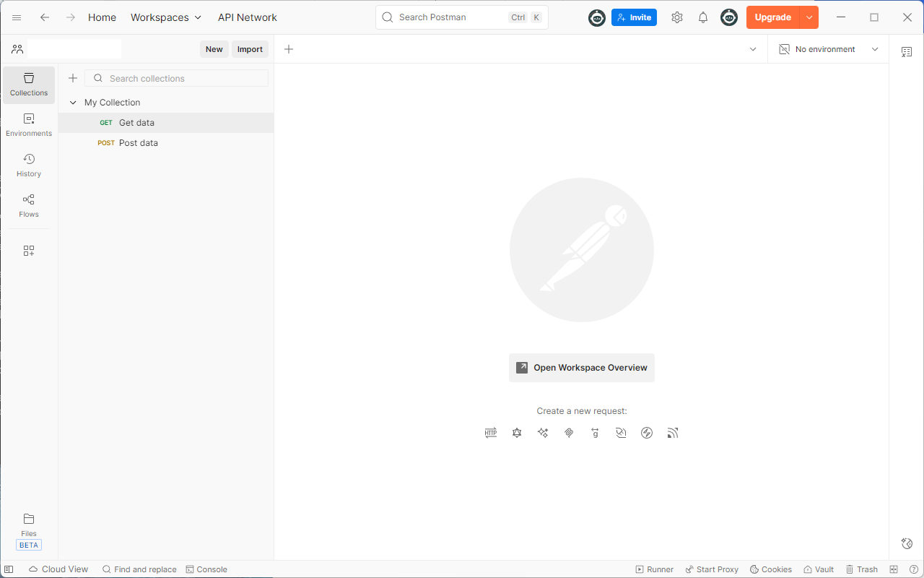The image size is (924, 578).
Task: Open the Runner
Action: pos(654,569)
